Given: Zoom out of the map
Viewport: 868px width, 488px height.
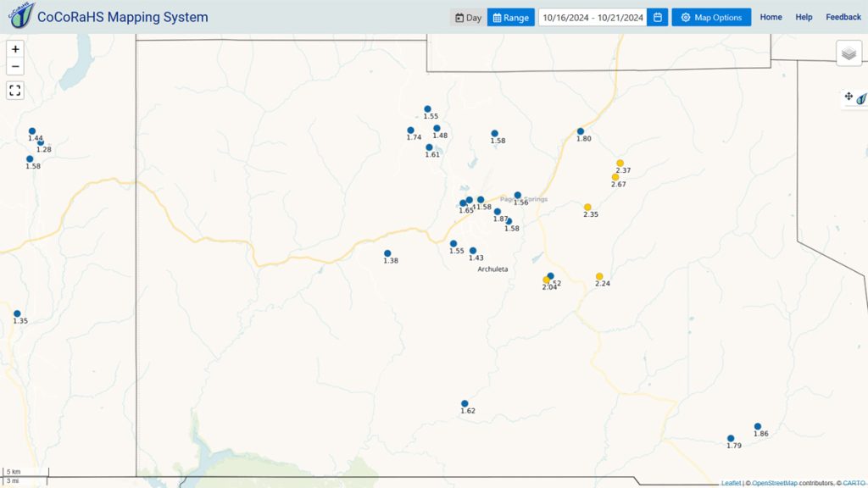Looking at the screenshot, I should tap(15, 66).
